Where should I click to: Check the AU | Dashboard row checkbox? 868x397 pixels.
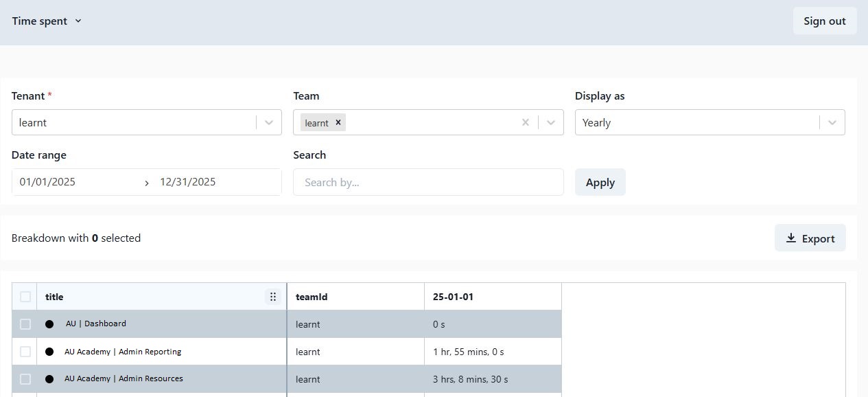[x=25, y=324]
